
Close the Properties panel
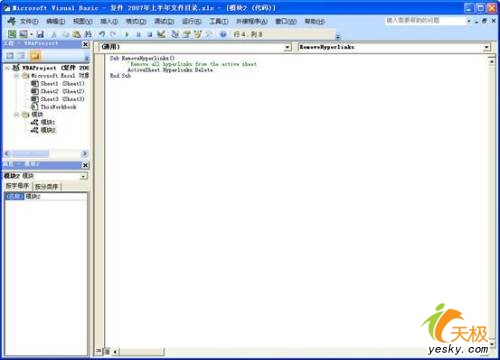click(x=86, y=165)
